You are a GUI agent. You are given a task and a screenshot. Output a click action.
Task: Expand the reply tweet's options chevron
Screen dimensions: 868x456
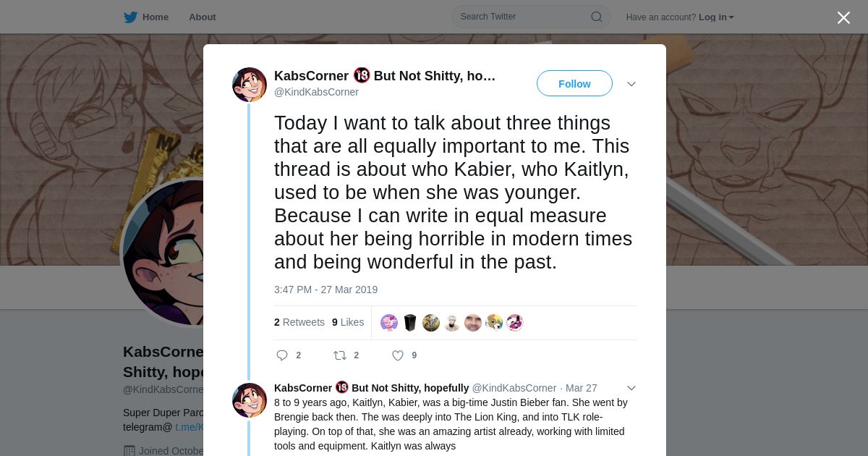point(631,388)
